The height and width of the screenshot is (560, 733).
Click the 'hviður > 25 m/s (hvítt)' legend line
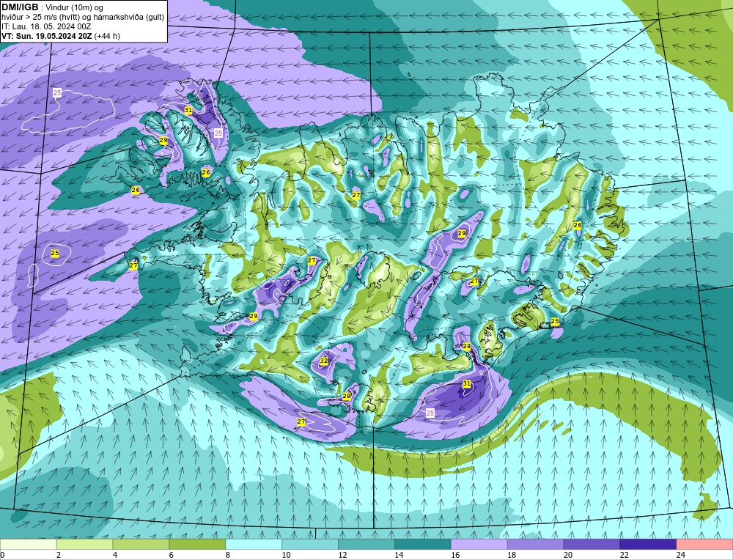point(83,18)
